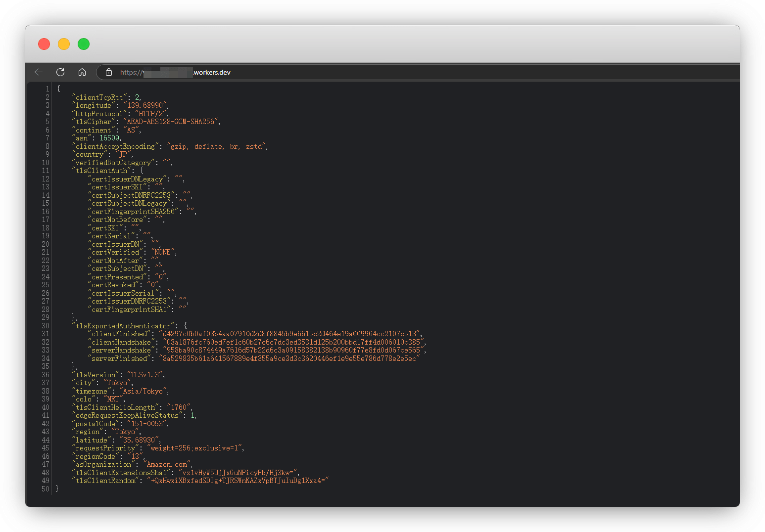This screenshot has height=532, width=765.
Task: Click the serverHandshake hash value
Action: 293,351
